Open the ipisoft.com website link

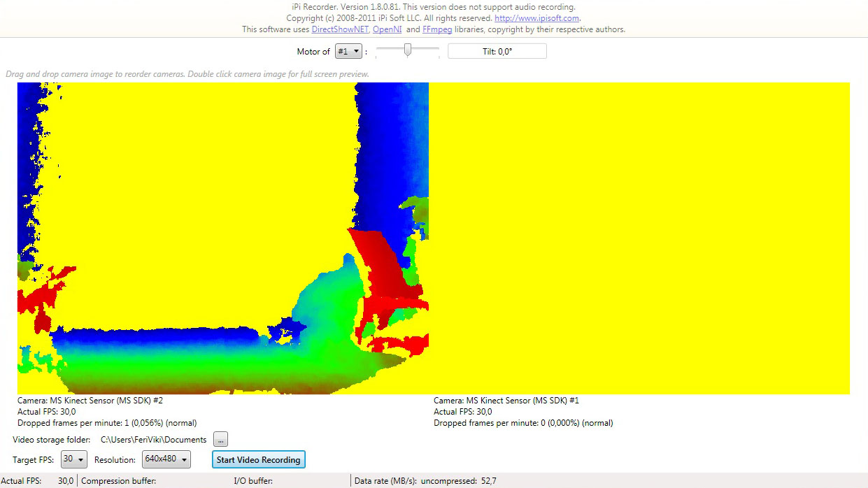[x=536, y=18]
